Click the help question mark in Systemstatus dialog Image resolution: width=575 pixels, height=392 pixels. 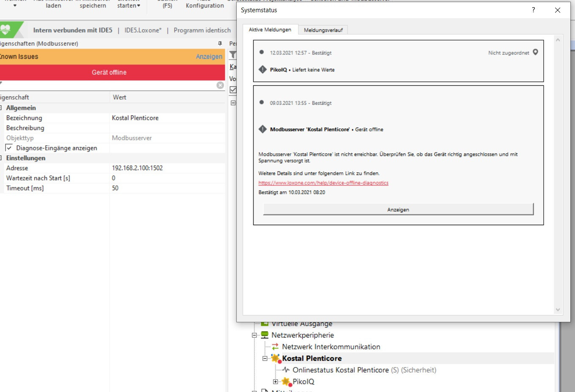point(533,10)
